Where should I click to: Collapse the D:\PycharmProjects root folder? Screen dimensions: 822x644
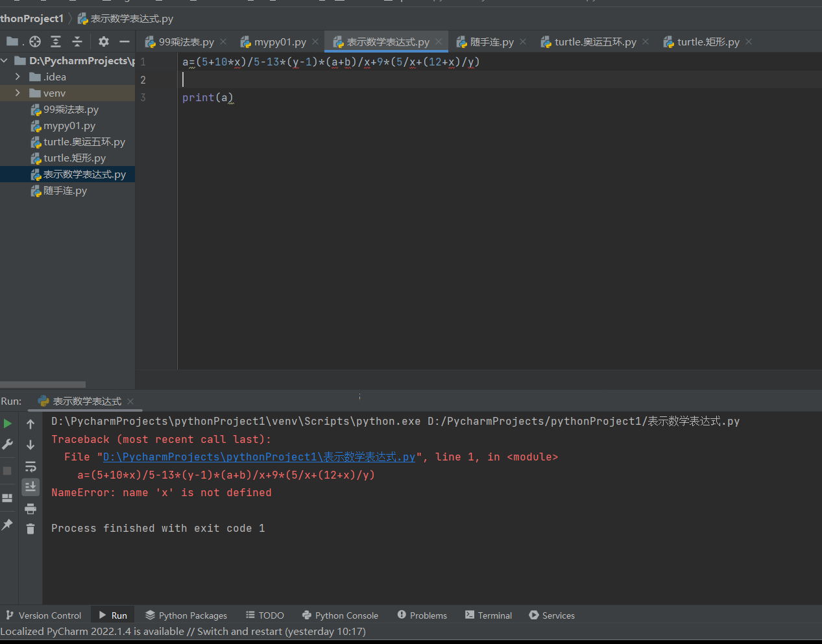(5, 60)
